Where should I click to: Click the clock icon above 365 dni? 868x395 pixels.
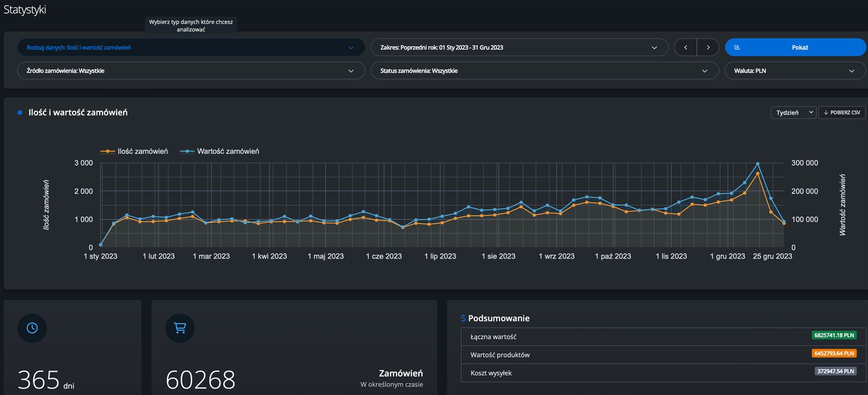(32, 328)
